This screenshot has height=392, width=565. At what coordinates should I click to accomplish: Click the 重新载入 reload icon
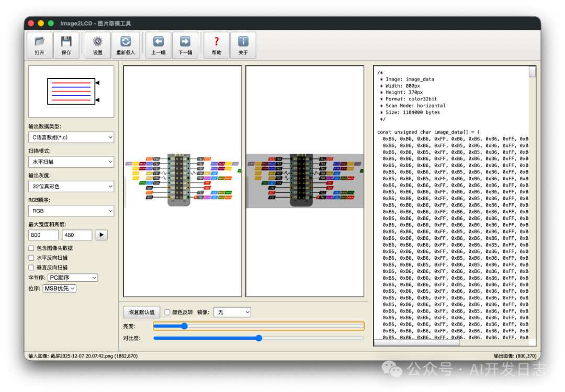[x=126, y=45]
